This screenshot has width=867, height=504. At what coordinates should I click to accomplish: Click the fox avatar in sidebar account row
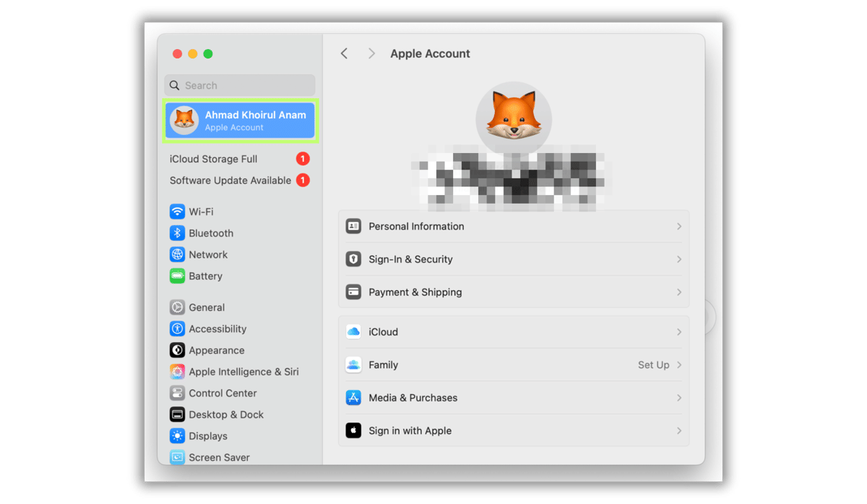pyautogui.click(x=184, y=121)
